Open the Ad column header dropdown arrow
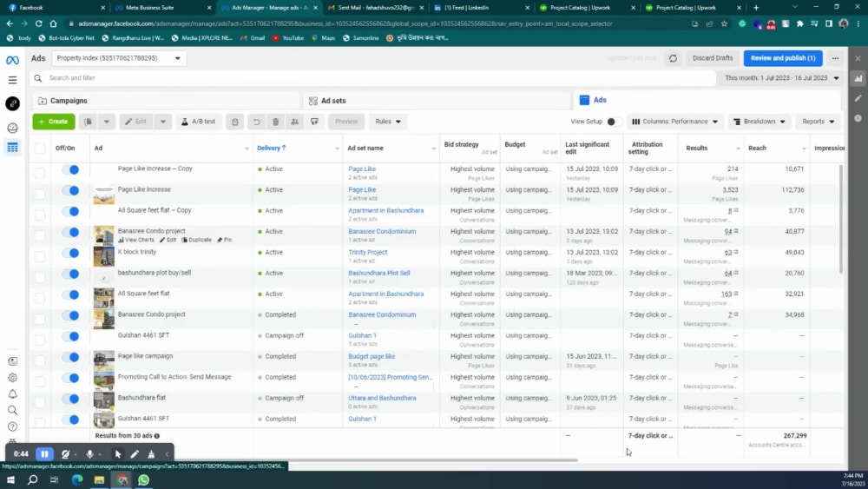Viewport: 868px width, 489px height. tap(247, 149)
